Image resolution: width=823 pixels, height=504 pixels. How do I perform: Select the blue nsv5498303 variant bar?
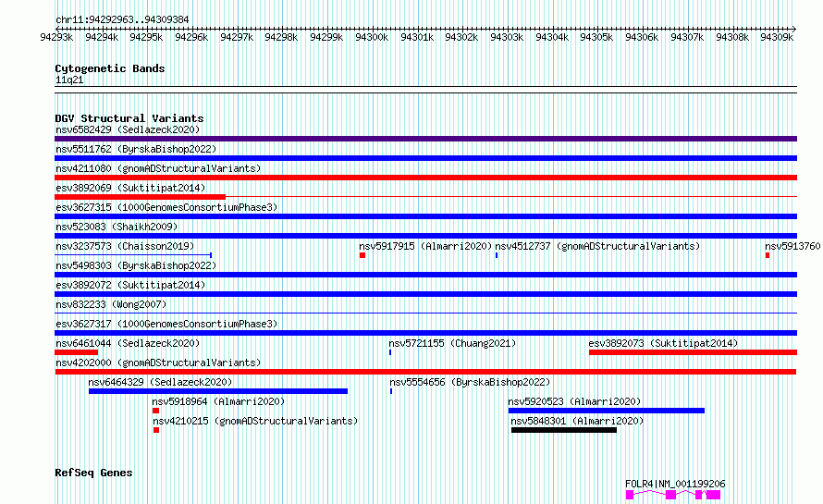click(425, 275)
